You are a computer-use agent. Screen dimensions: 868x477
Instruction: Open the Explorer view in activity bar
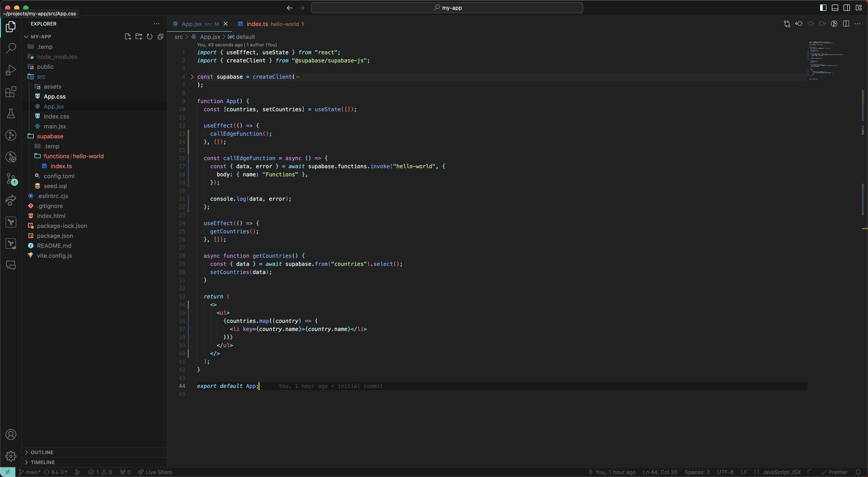[11, 27]
